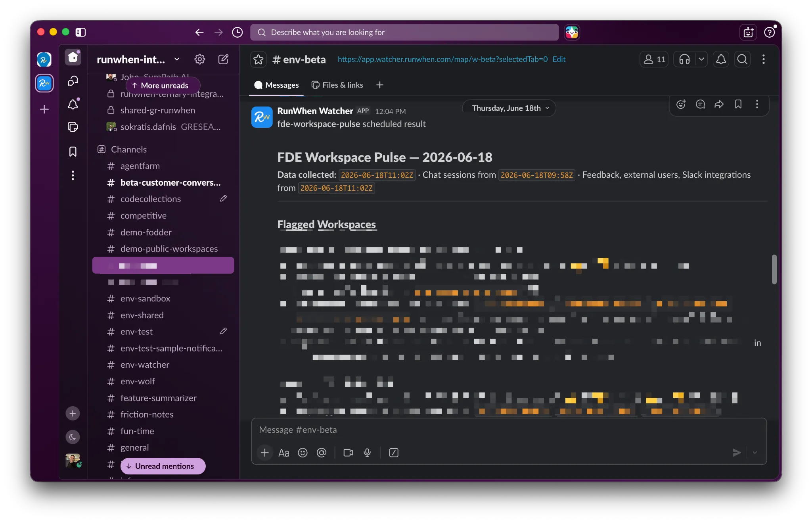This screenshot has height=522, width=812.
Task: Open message more actions menu
Action: tap(757, 104)
